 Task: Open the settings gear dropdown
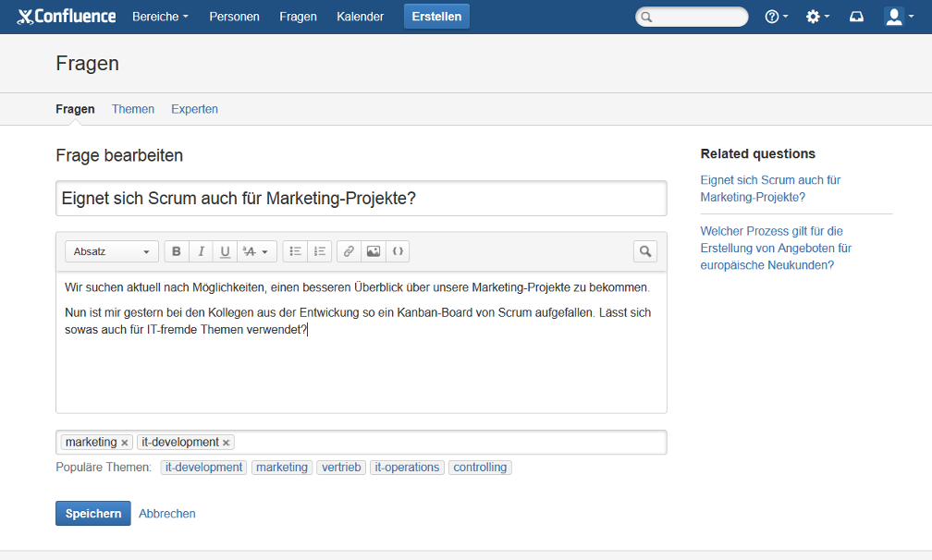[816, 17]
